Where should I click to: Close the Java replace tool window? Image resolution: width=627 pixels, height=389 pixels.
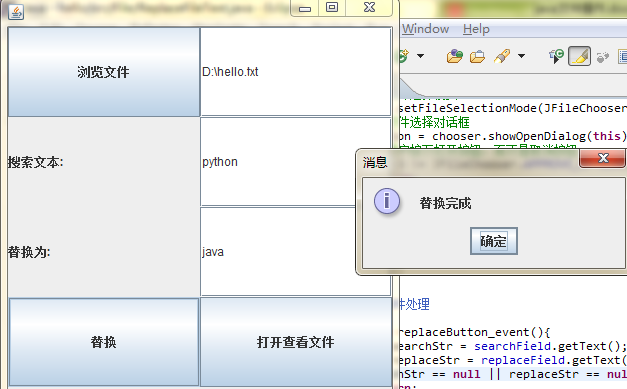369,8
